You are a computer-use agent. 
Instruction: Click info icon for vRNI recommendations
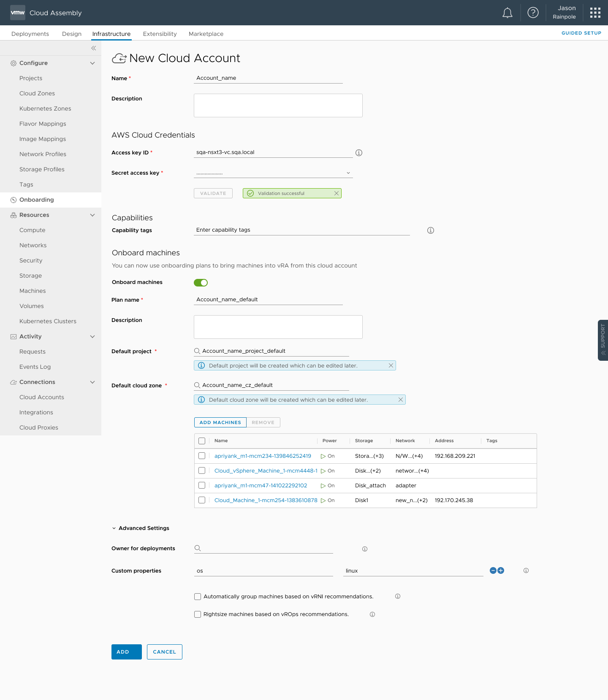[398, 596]
